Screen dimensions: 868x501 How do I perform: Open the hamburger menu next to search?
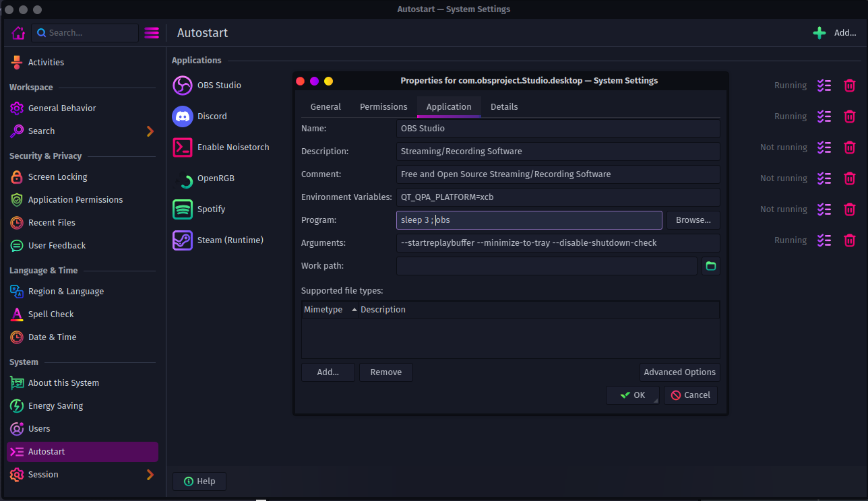pyautogui.click(x=152, y=33)
